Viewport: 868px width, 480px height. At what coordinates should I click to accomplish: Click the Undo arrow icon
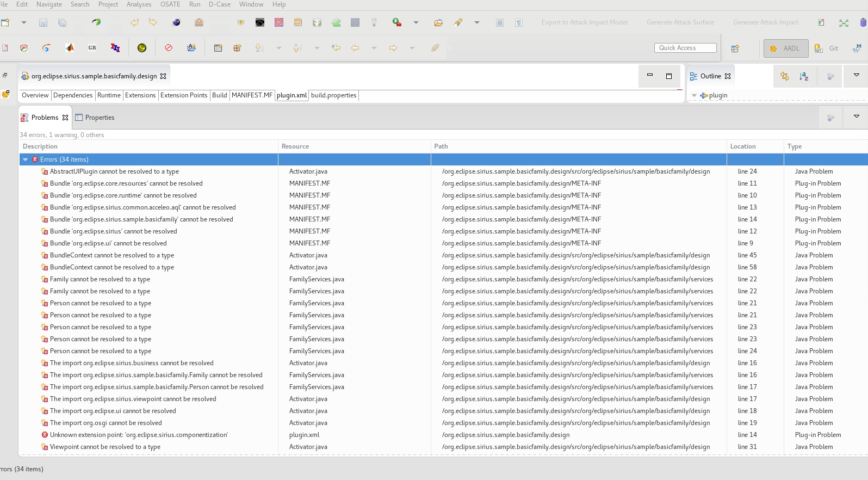134,22
